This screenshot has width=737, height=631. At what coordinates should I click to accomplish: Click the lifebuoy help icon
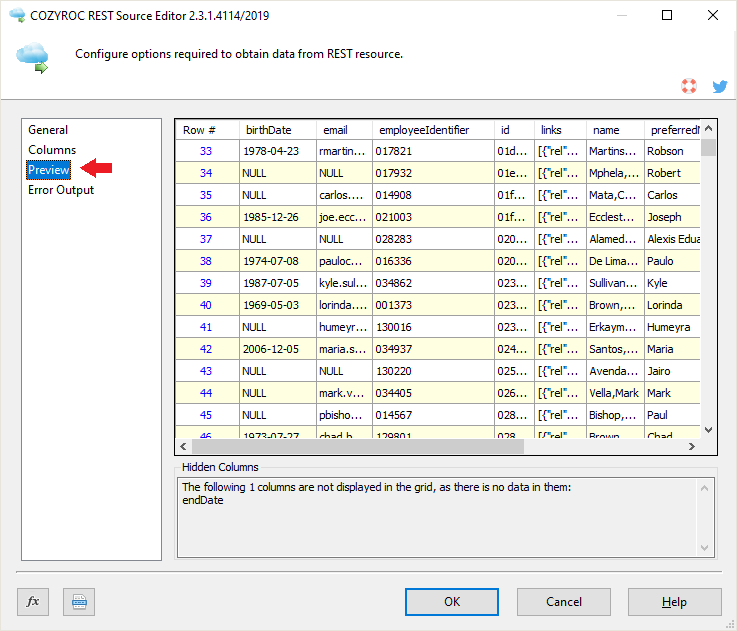click(x=689, y=87)
